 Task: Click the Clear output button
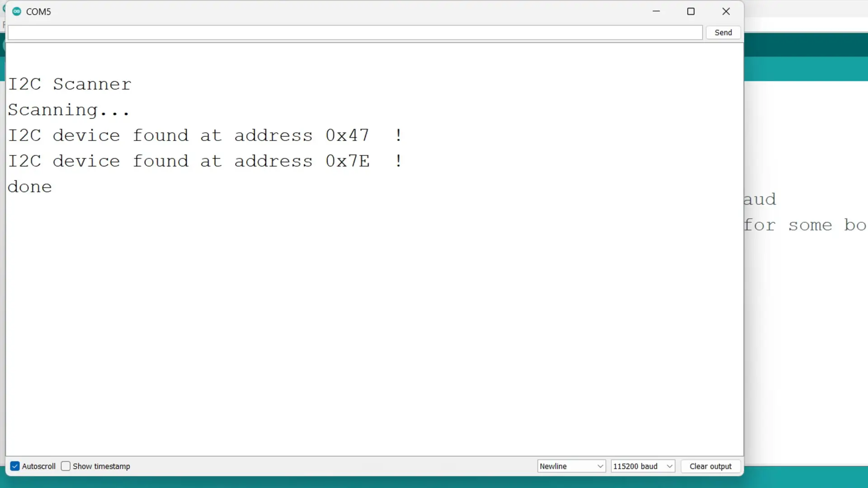click(x=710, y=466)
